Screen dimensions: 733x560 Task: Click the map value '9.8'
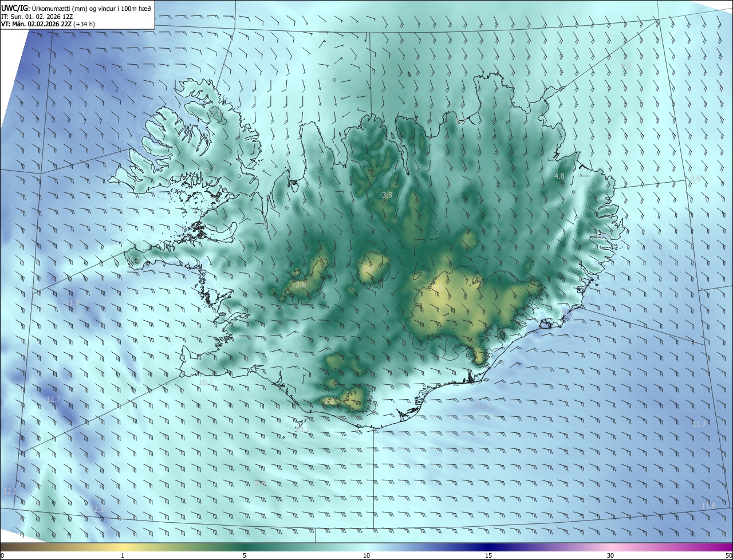pos(695,179)
